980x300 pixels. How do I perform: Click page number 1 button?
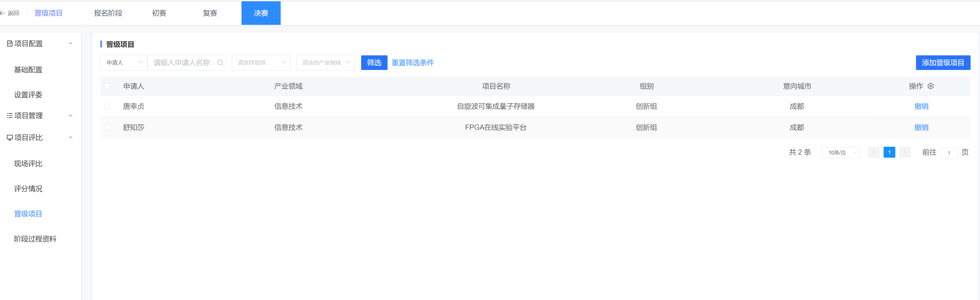(x=889, y=152)
